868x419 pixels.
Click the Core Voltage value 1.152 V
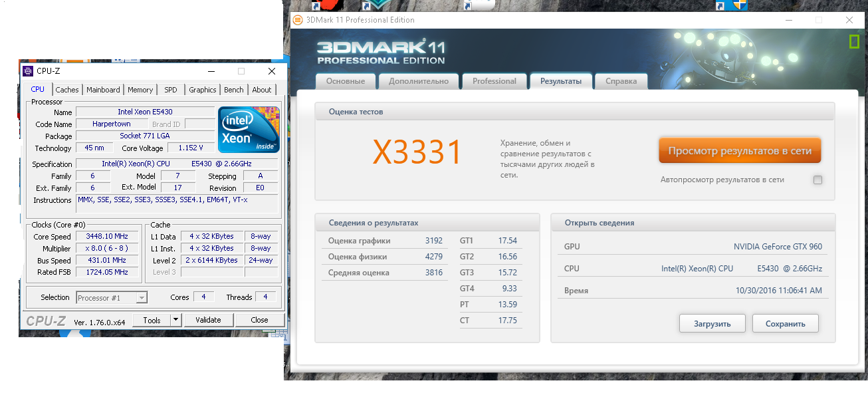pos(191,148)
